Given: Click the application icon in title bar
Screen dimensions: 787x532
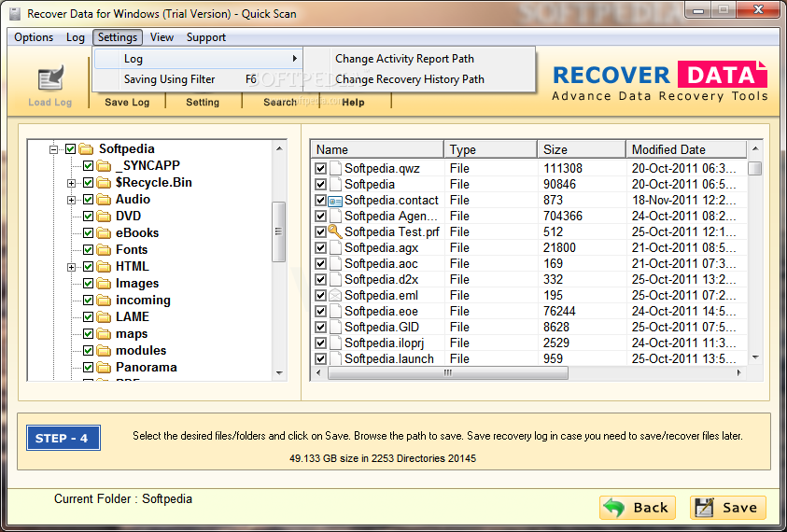Looking at the screenshot, I should pos(15,14).
